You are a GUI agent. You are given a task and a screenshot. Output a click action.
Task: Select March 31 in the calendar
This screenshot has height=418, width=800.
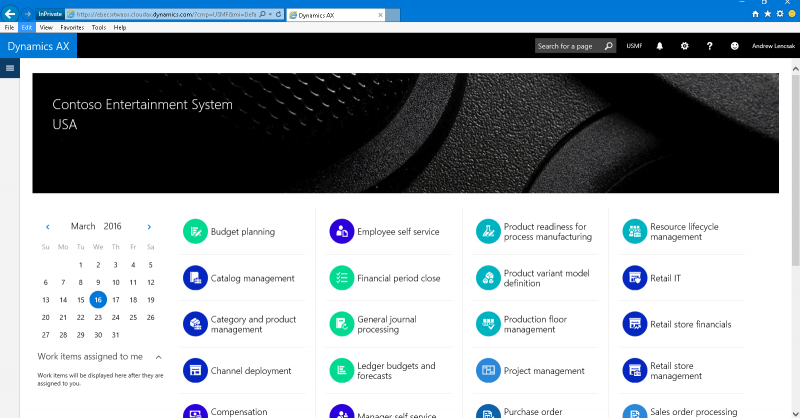pyautogui.click(x=116, y=335)
